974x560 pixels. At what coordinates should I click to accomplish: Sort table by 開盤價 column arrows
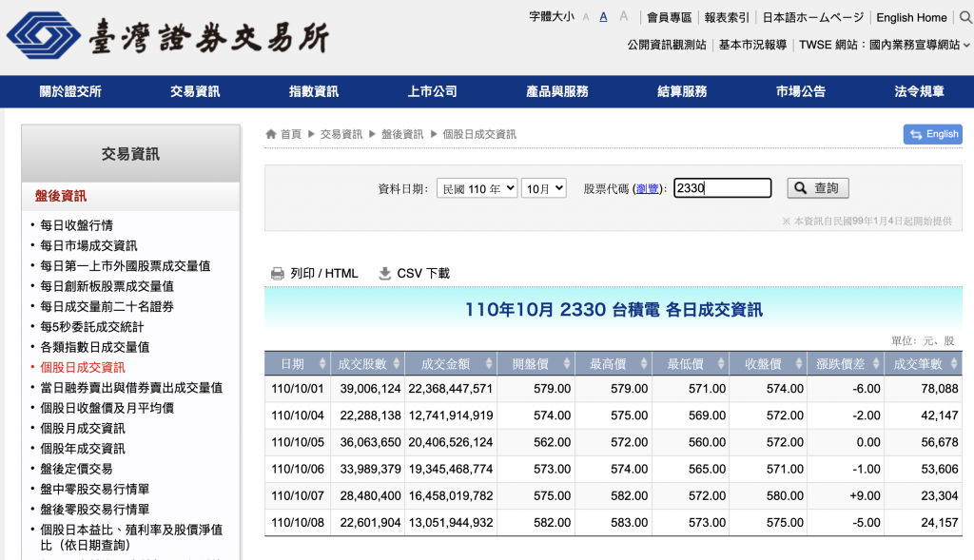[x=567, y=363]
